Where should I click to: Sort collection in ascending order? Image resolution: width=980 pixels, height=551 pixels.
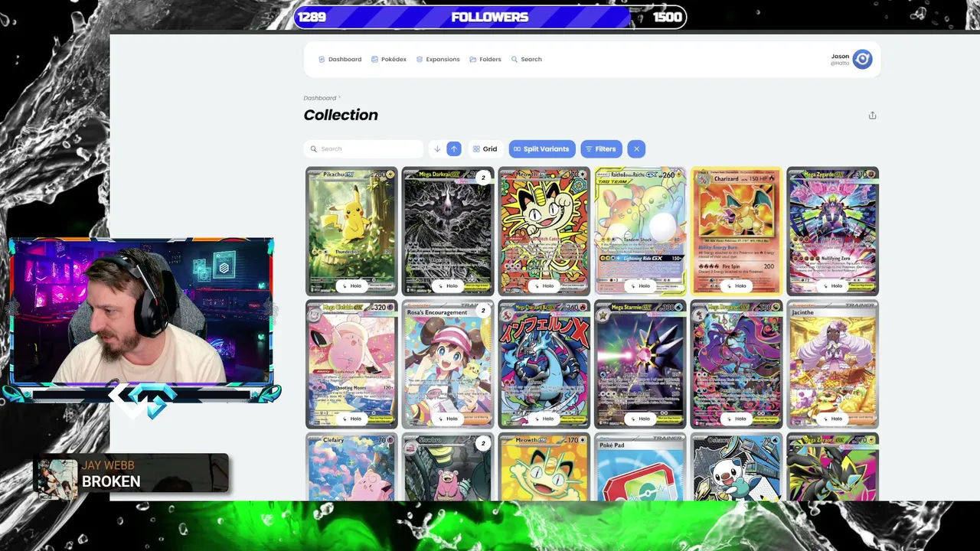coord(454,148)
